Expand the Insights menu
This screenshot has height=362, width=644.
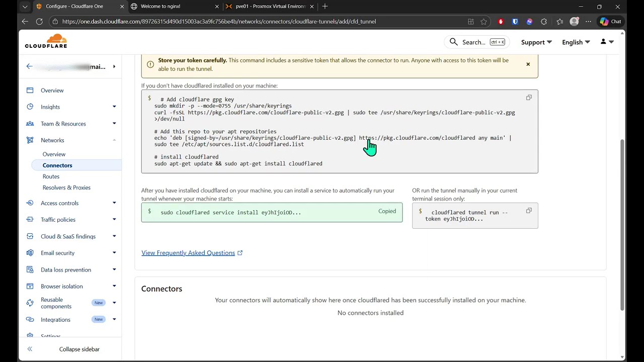(x=114, y=107)
